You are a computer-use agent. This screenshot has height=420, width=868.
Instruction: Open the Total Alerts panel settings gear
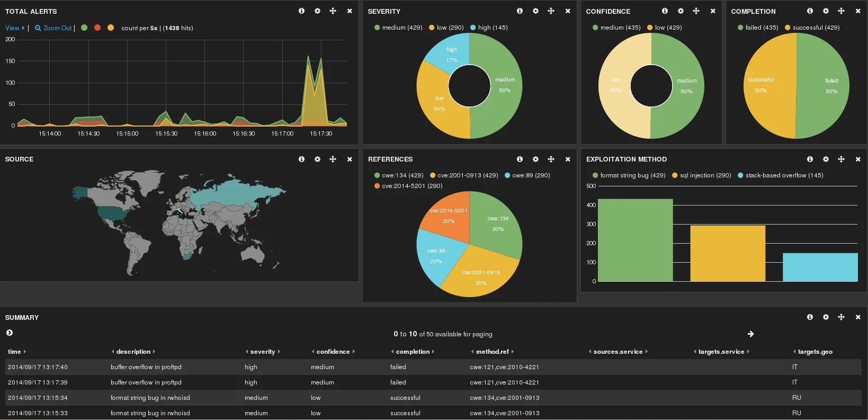tap(317, 11)
